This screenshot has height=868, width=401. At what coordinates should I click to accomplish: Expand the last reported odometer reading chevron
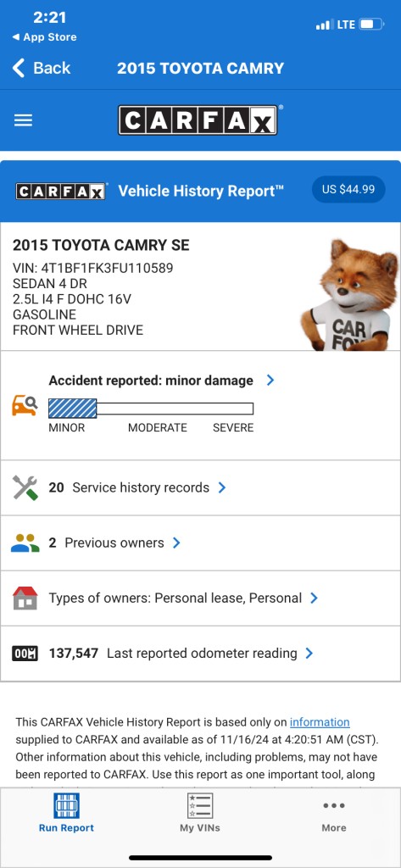coord(309,654)
